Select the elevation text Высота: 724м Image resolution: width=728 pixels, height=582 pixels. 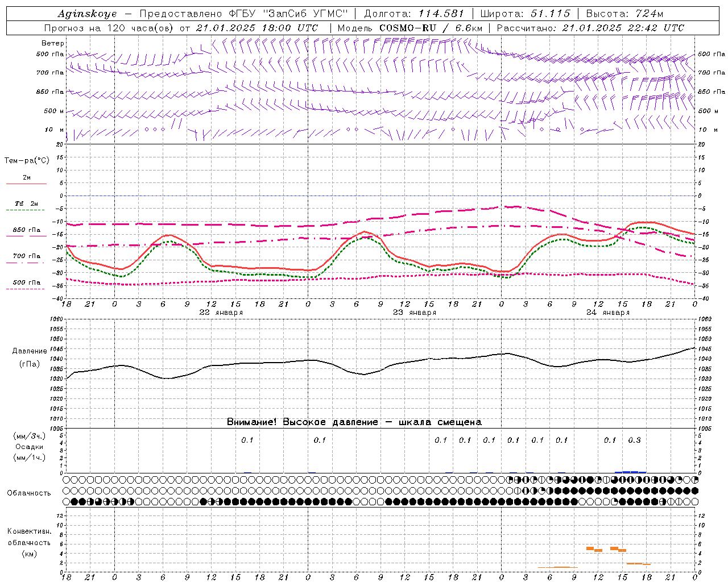point(624,14)
